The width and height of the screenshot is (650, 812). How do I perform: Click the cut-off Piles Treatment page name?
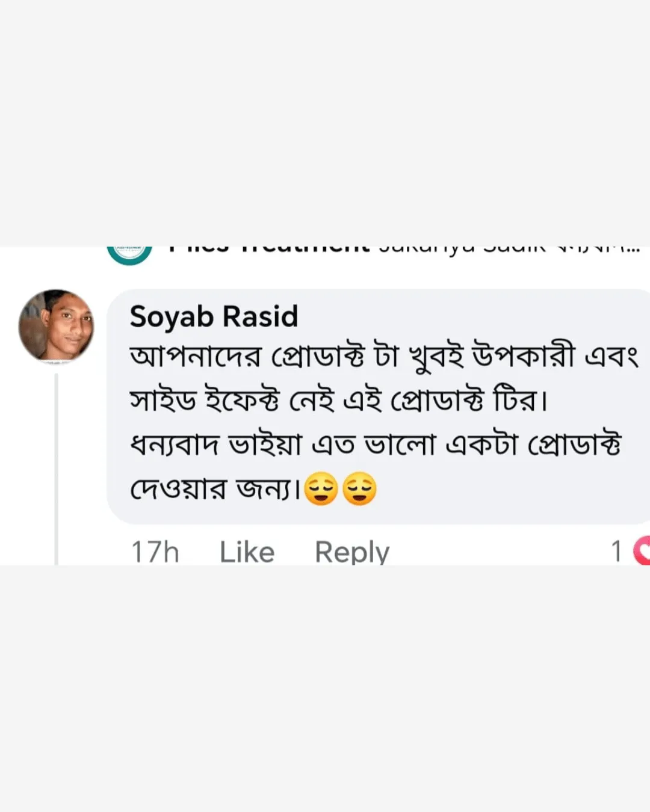pyautogui.click(x=268, y=249)
